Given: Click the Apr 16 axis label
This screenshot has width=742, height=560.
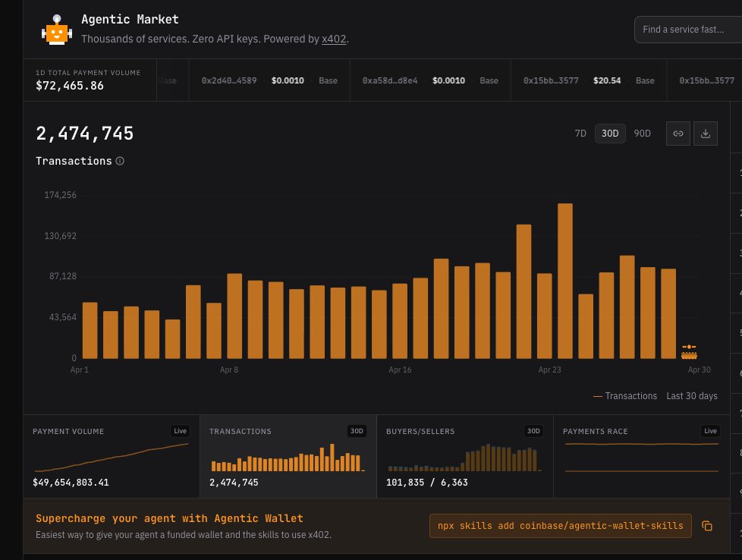Looking at the screenshot, I should (x=400, y=370).
